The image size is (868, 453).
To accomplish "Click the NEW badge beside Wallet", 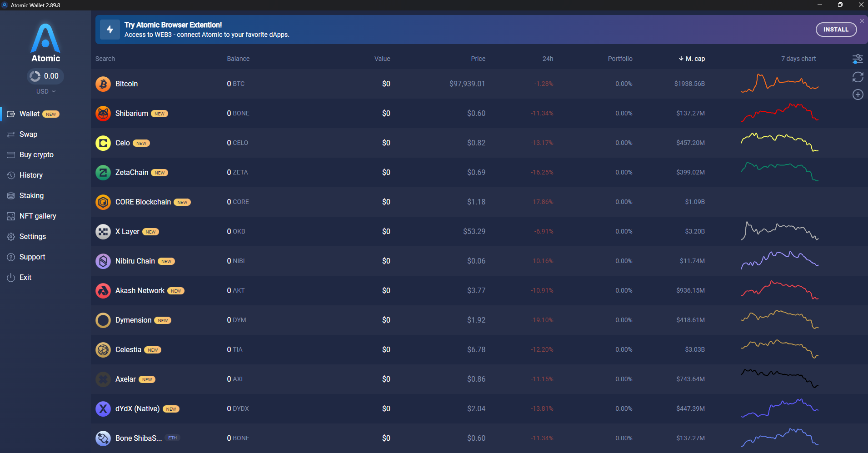I will 51,114.
